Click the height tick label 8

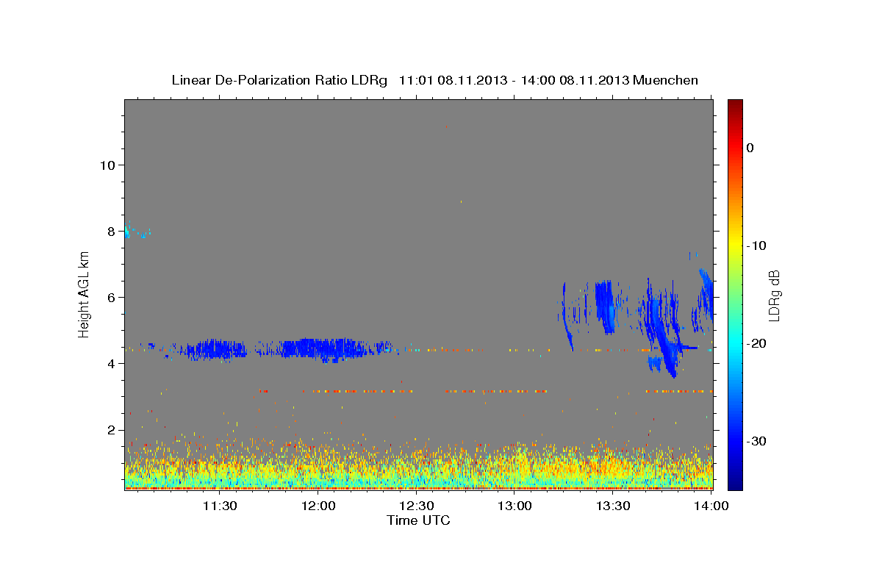pos(110,231)
